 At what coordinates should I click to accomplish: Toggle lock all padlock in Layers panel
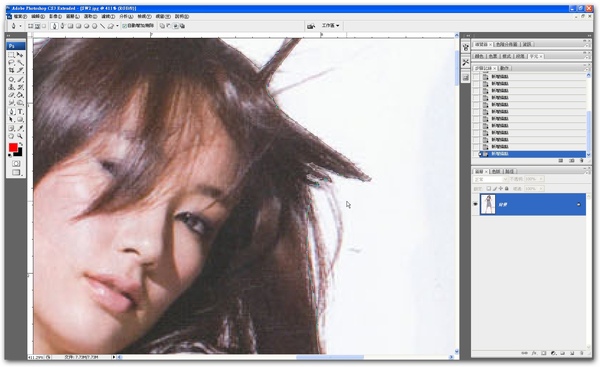click(507, 189)
